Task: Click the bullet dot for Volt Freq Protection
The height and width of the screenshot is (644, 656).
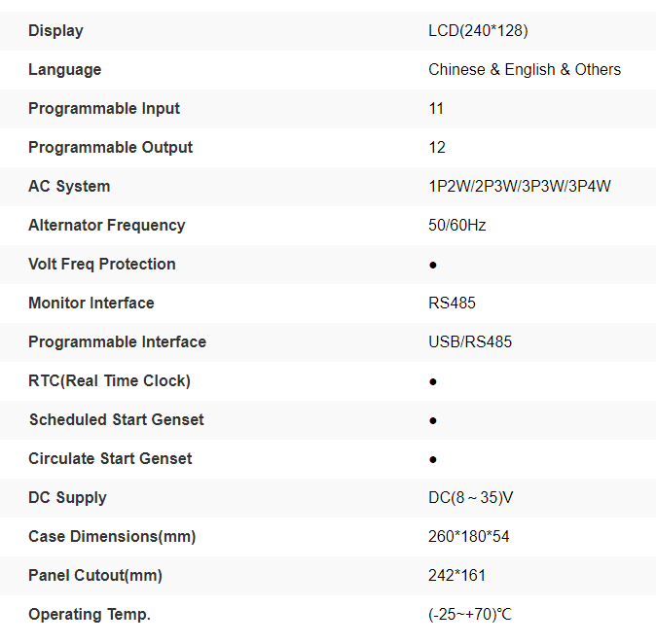Action: pyautogui.click(x=433, y=265)
